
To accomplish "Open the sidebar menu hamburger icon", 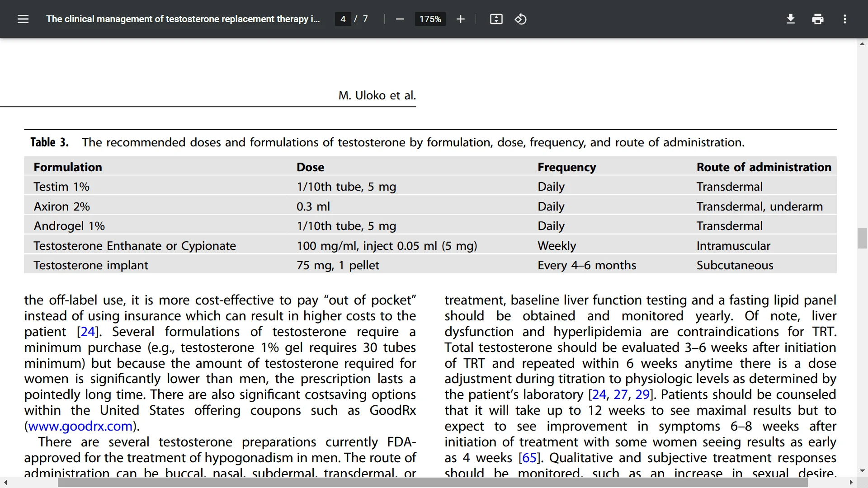I will coord(23,19).
